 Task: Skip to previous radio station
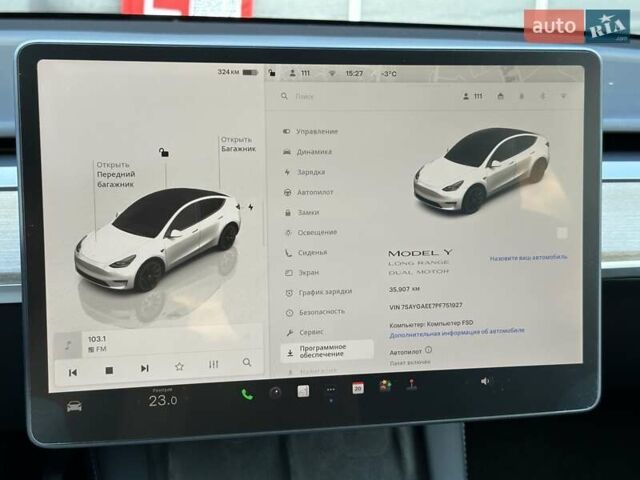[x=73, y=372]
